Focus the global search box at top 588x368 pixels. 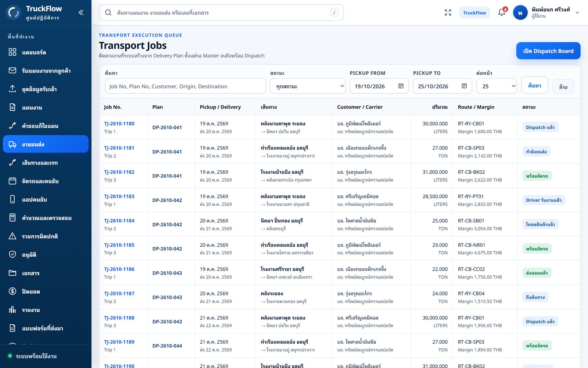point(221,13)
